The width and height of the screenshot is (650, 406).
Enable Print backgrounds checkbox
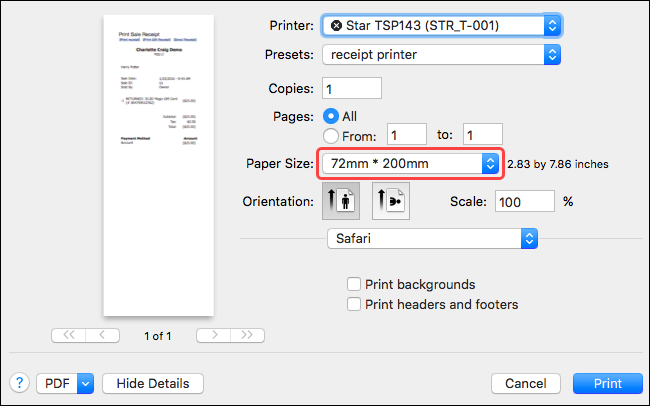pyautogui.click(x=354, y=284)
